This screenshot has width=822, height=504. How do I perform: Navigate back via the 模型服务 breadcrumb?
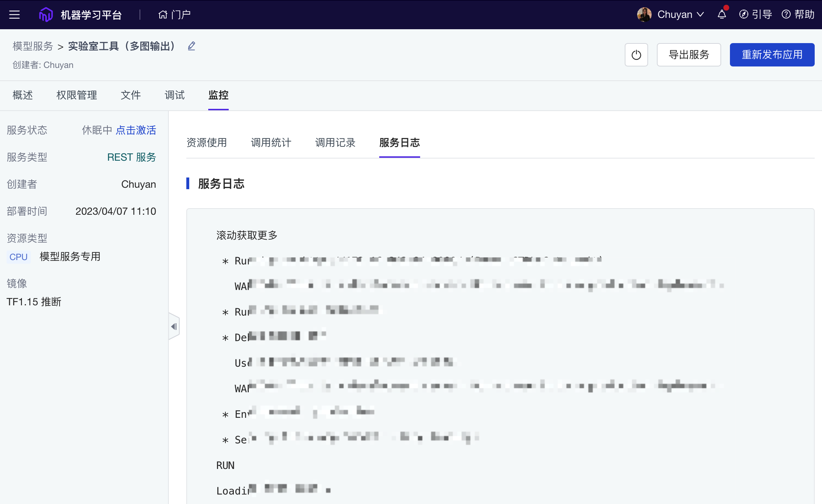32,46
